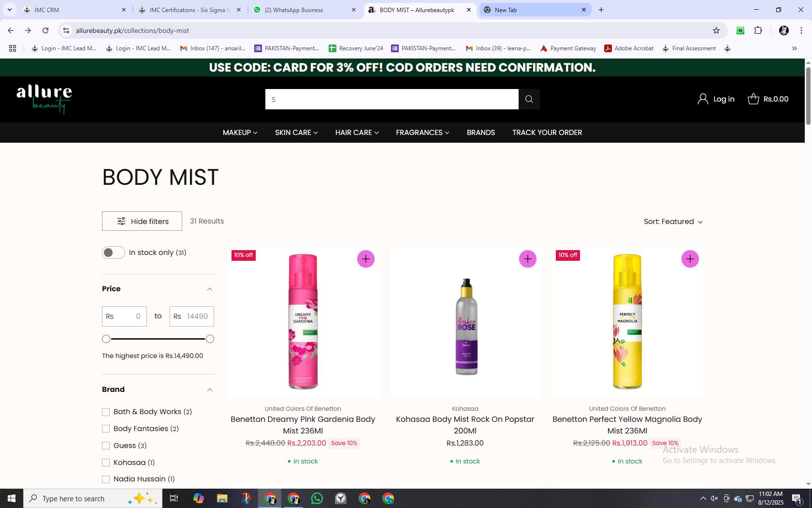Show hidden system tray icons
Screen dimensions: 812x508
pyautogui.click(x=703, y=498)
